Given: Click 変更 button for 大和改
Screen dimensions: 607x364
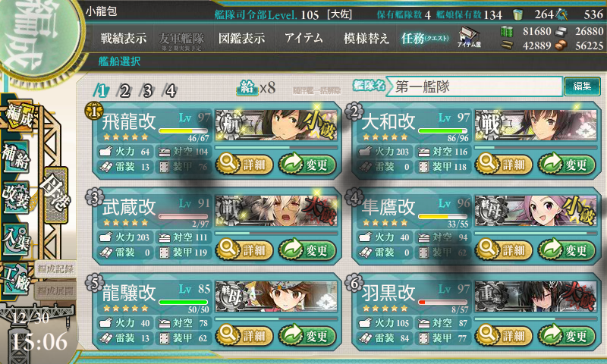Looking at the screenshot, I should coord(567,165).
